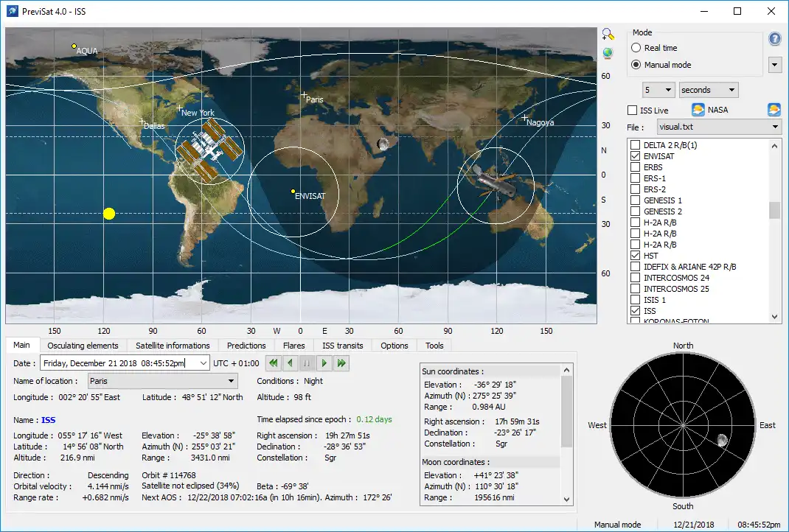Open the visual.txt file dropdown

point(718,127)
